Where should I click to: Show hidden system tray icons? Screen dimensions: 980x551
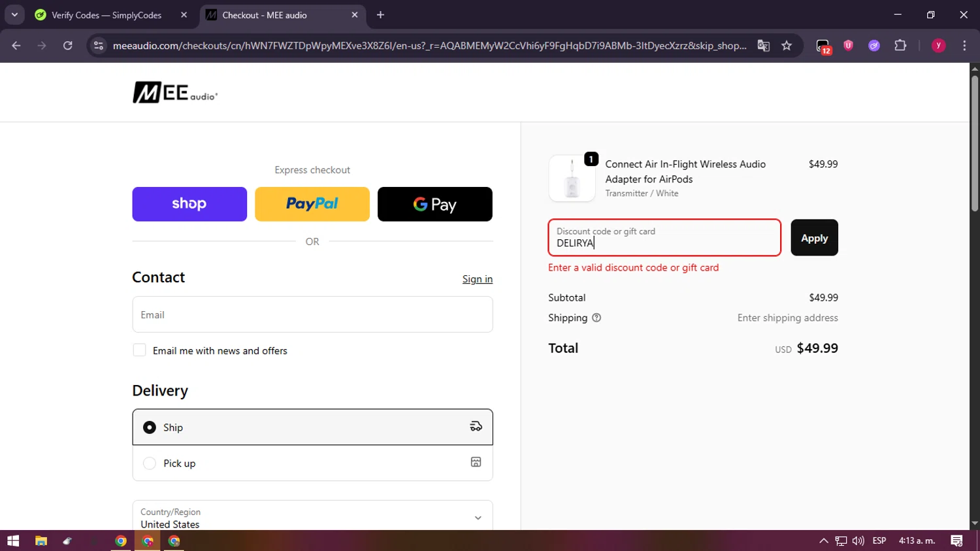tap(823, 541)
